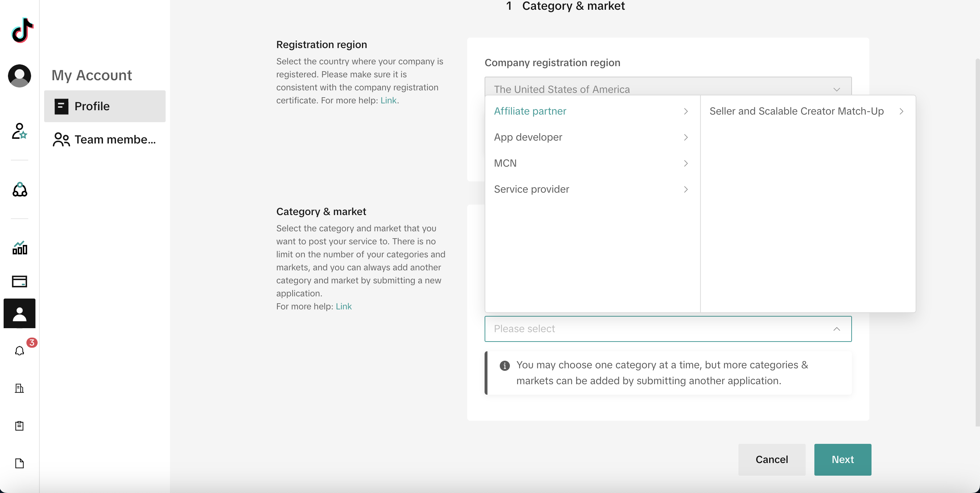The width and height of the screenshot is (980, 493).
Task: Click the TikTok logo icon
Action: click(22, 30)
